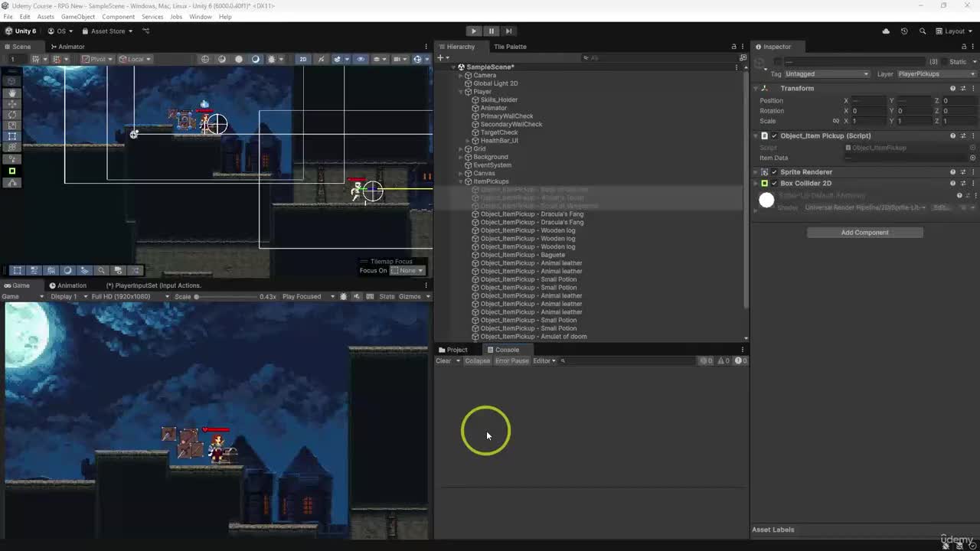Viewport: 980px width, 551px height.
Task: Toggle 2D view mode in Scene
Action: (302, 59)
